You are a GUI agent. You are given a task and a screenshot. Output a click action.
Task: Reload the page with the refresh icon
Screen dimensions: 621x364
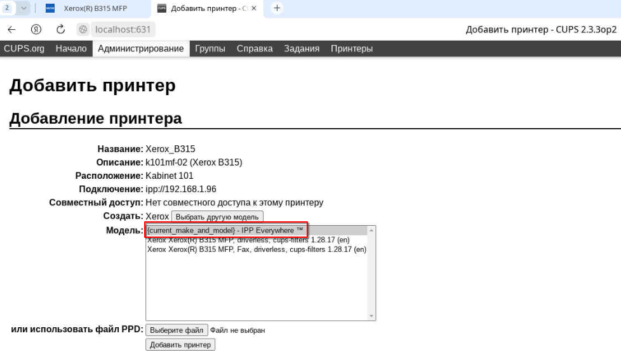[x=60, y=29]
